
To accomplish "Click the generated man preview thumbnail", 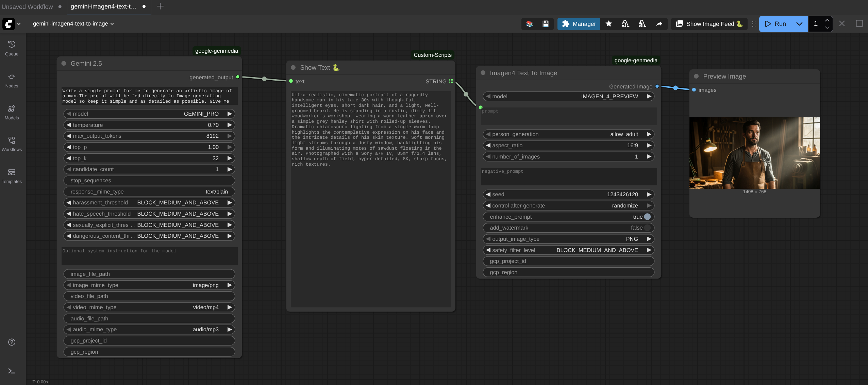I will pyautogui.click(x=754, y=153).
